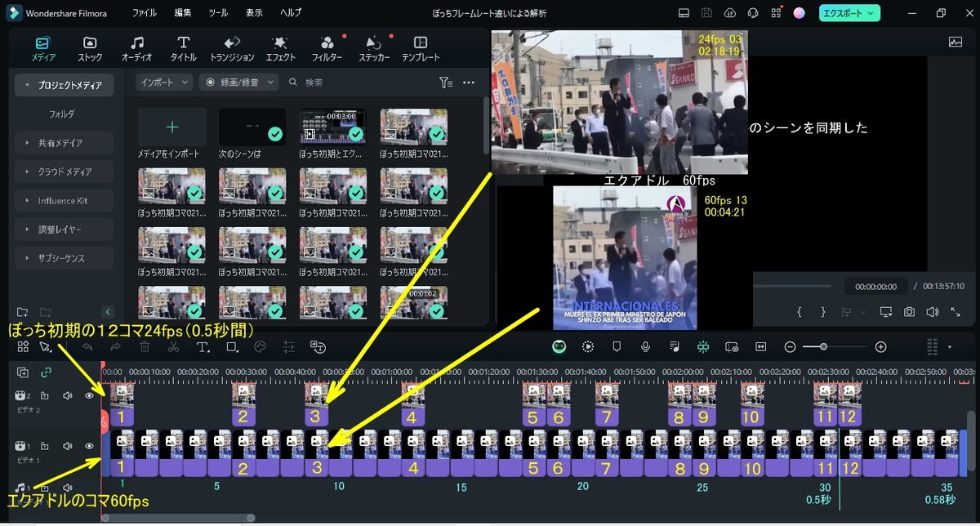
Task: Mute the ビデオ 2 track audio
Action: tap(68, 396)
